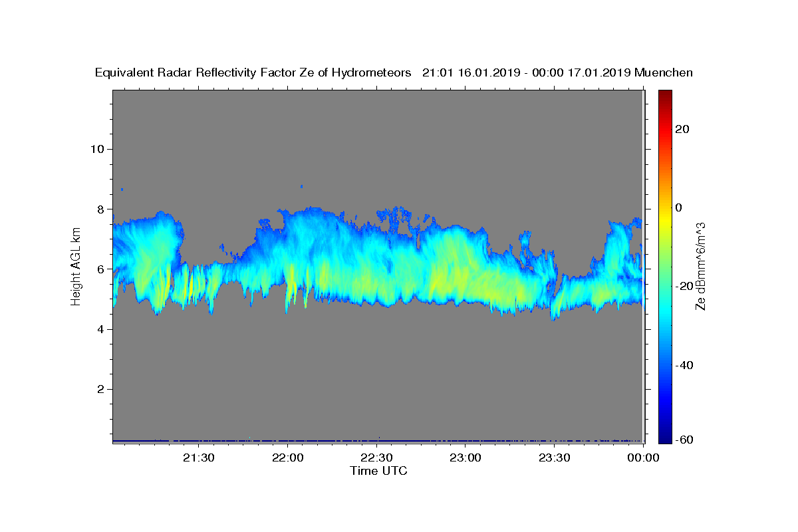798x532 pixels.
Task: Click the '00:00' time tick label
Action: pos(643,458)
